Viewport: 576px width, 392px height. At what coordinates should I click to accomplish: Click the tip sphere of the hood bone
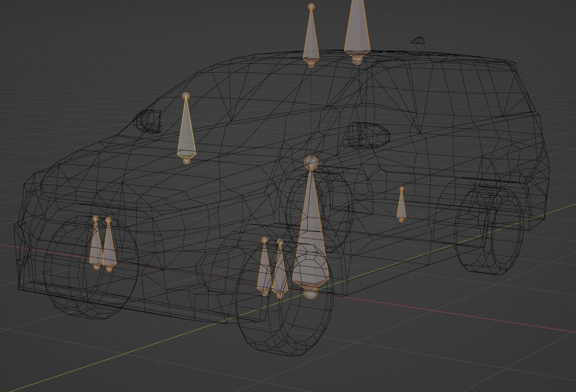[186, 96]
